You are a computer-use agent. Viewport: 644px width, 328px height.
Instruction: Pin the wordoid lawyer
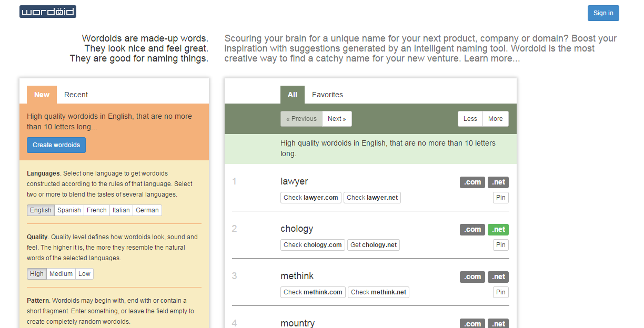pyautogui.click(x=500, y=198)
